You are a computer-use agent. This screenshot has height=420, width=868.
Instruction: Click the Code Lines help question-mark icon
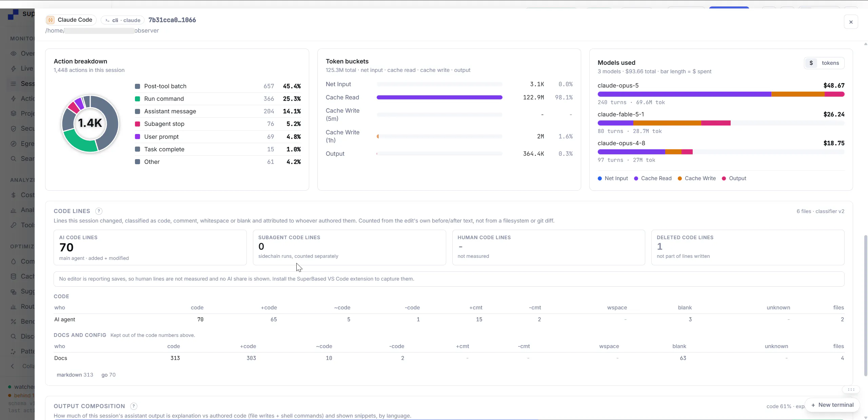pos(99,211)
